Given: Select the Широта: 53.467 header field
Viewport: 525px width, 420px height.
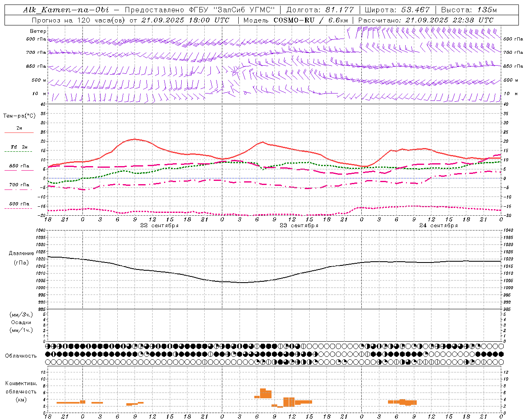Looking at the screenshot, I should [397, 10].
